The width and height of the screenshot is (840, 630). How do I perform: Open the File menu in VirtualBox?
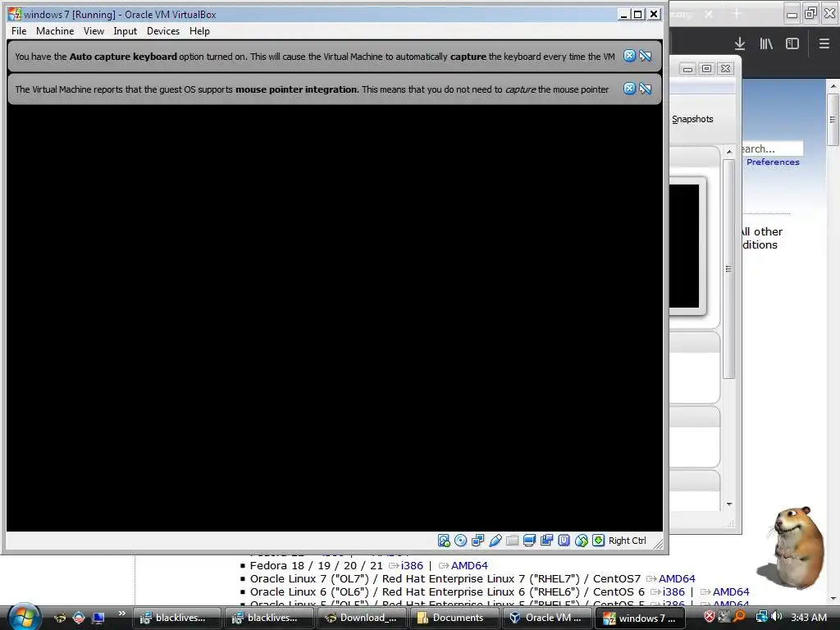(19, 31)
